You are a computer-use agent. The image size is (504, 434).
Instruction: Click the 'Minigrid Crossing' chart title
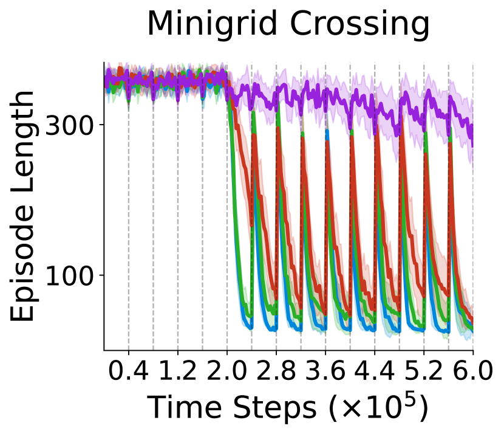pyautogui.click(x=288, y=25)
